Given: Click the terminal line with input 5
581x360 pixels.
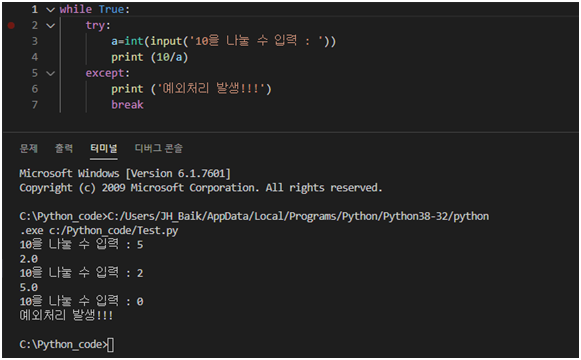Looking at the screenshot, I should tap(81, 244).
